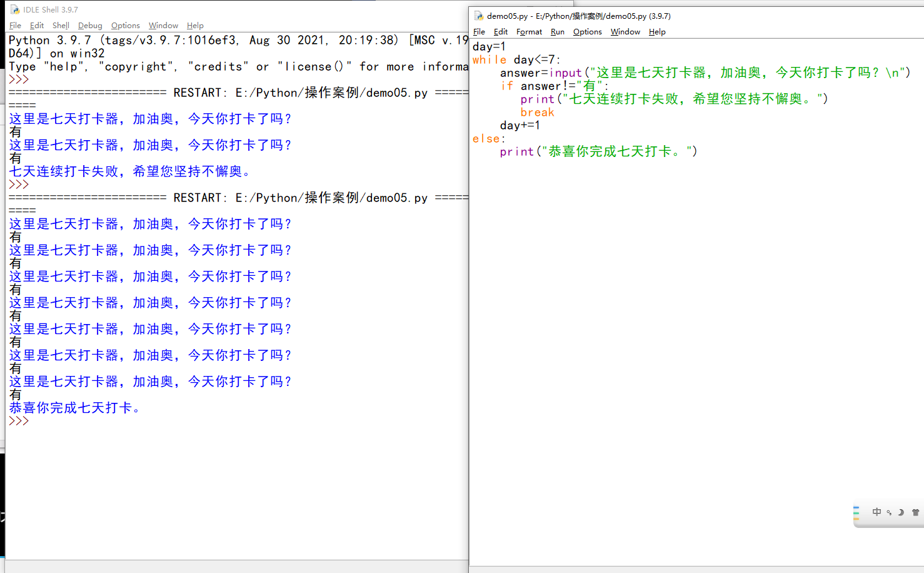Click print("七天连续打卡失败...") line in editor
Viewport: 924px width, 573px height.
tap(674, 99)
